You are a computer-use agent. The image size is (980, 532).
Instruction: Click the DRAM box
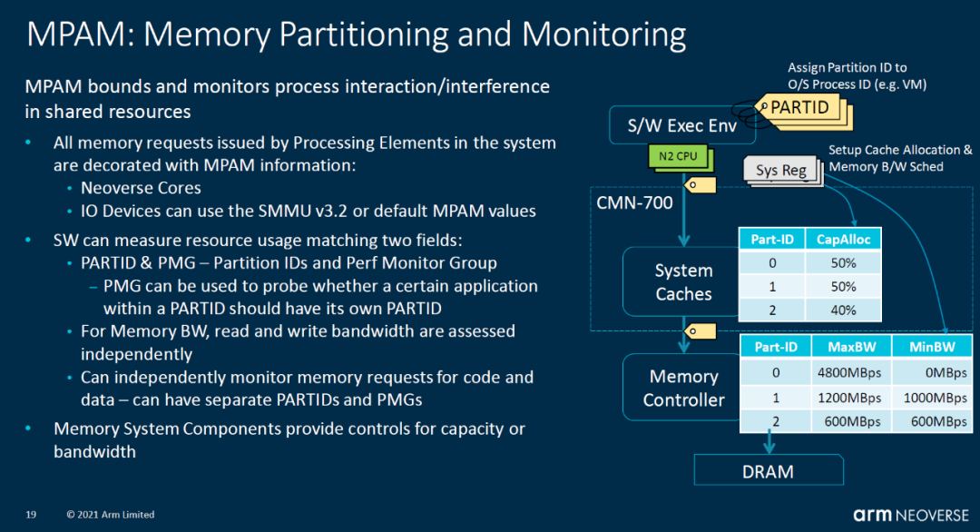(769, 470)
